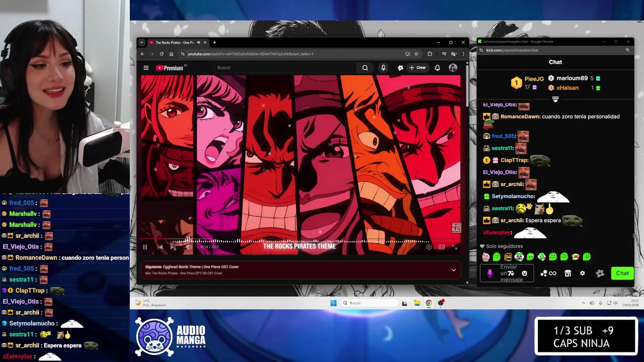The height and width of the screenshot is (362, 644).
Task: Open weather widget showing 12°C
Action: [151, 303]
